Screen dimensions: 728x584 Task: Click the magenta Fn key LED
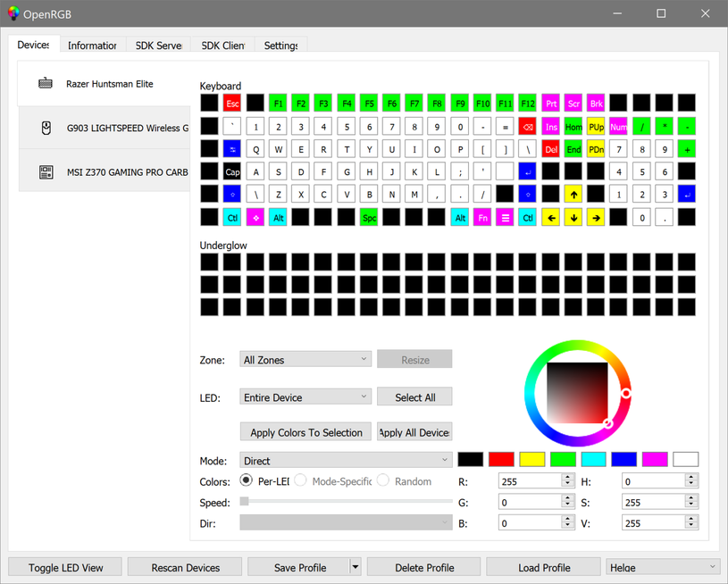[482, 217]
